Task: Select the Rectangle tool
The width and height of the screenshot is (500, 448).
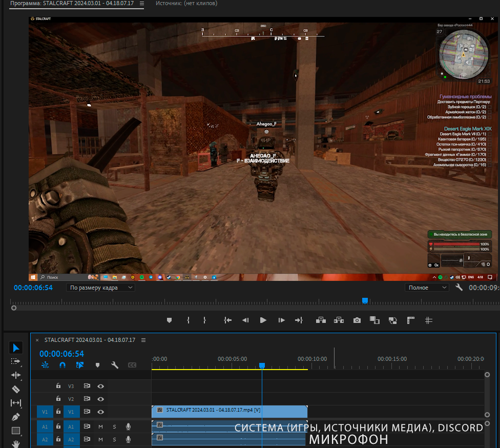Action: coord(15,431)
